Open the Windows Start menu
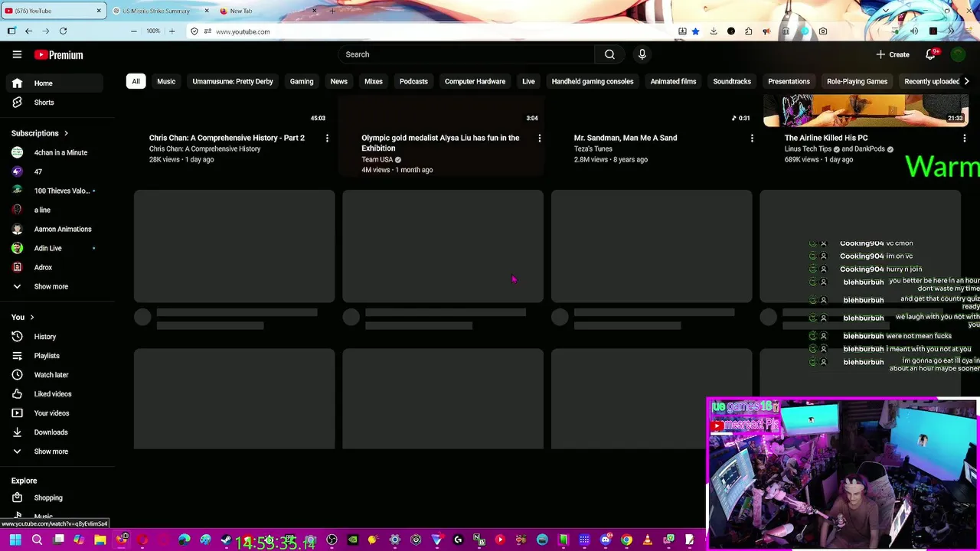 tap(15, 540)
